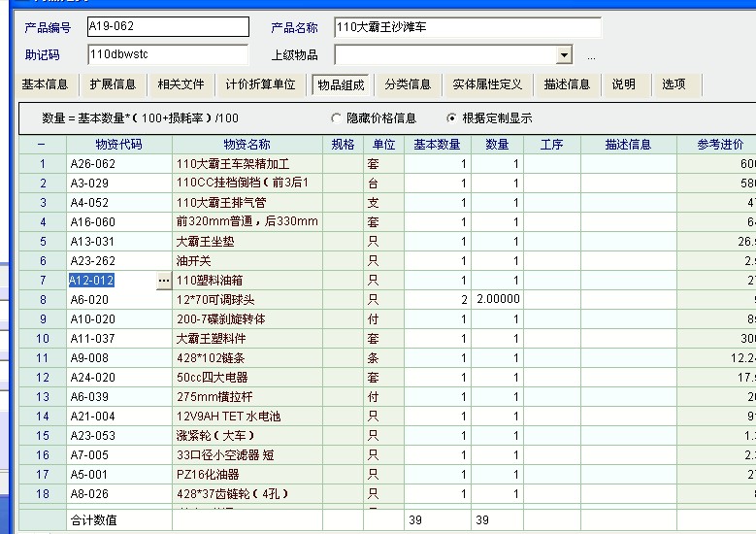Screen dimensions: 756x534
Task: Open the 分类信息 tab
Action: click(408, 84)
